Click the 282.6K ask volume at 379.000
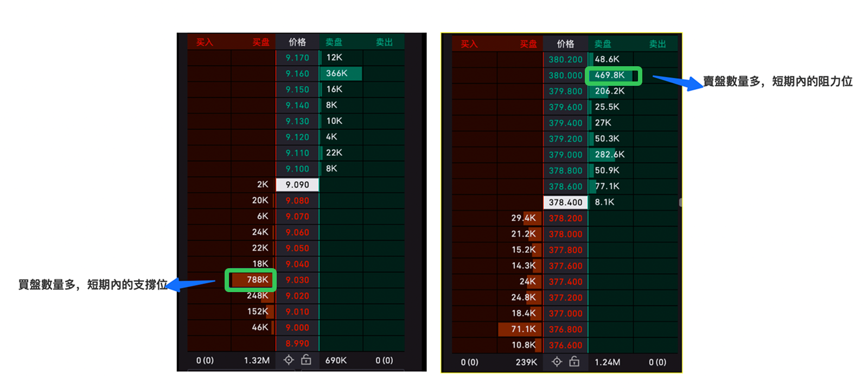This screenshot has height=392, width=868. (610, 155)
